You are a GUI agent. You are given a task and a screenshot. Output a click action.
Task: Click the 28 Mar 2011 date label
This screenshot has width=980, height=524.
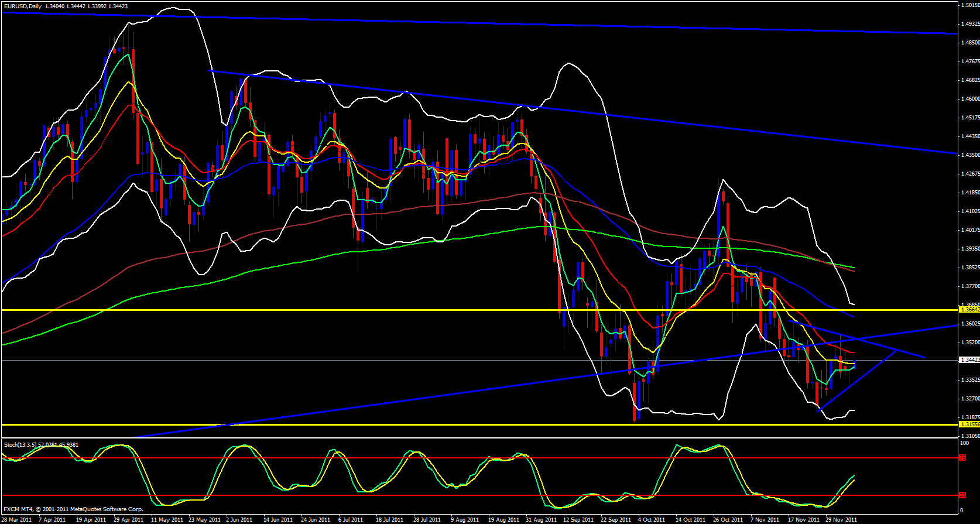[16, 520]
